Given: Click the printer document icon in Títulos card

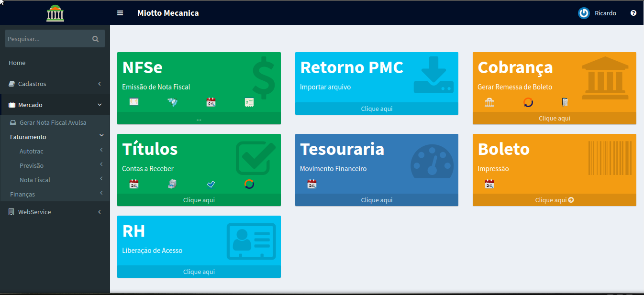Looking at the screenshot, I should (172, 184).
